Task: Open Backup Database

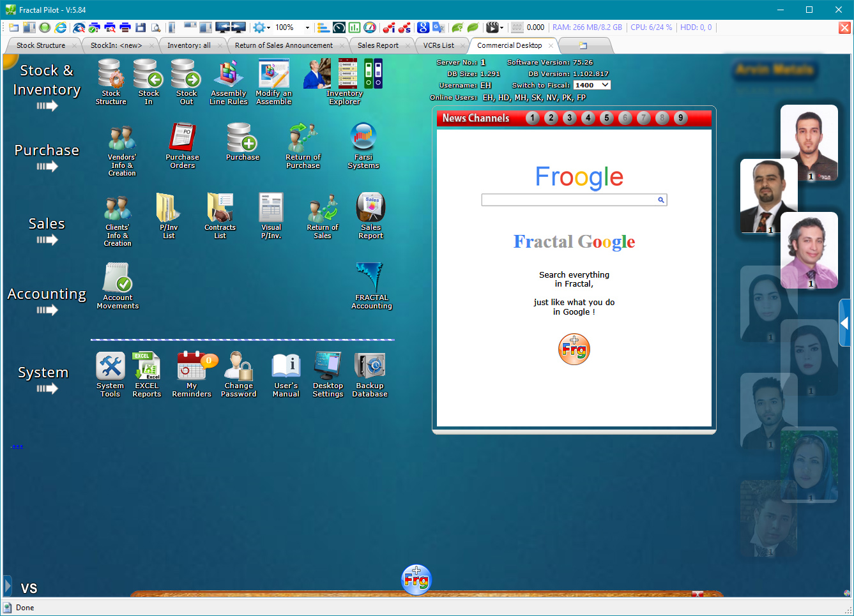Action: click(370, 375)
